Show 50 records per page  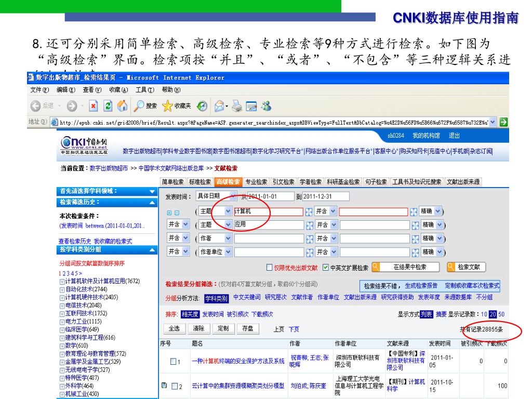(501, 314)
